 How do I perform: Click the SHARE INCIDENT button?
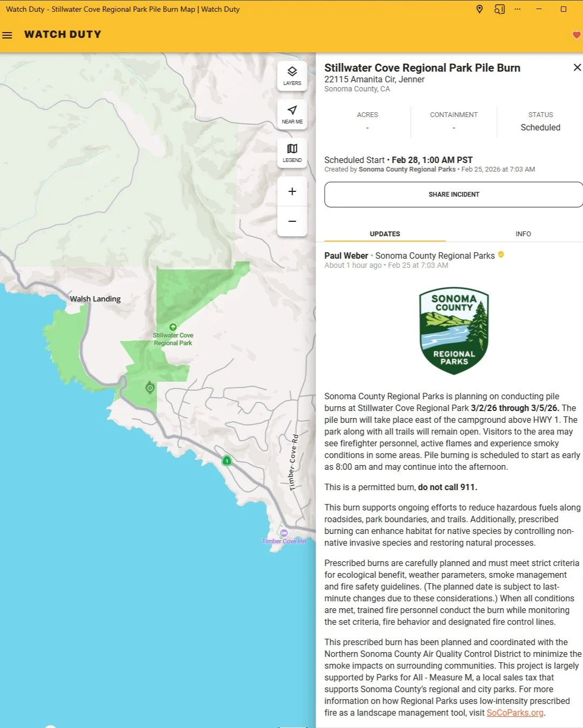pyautogui.click(x=453, y=194)
